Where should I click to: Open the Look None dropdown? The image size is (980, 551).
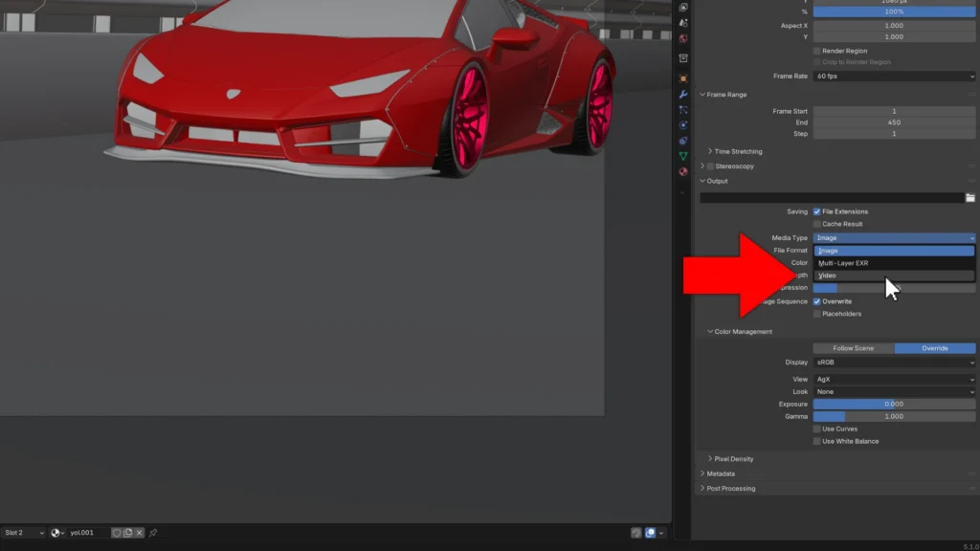coord(894,391)
